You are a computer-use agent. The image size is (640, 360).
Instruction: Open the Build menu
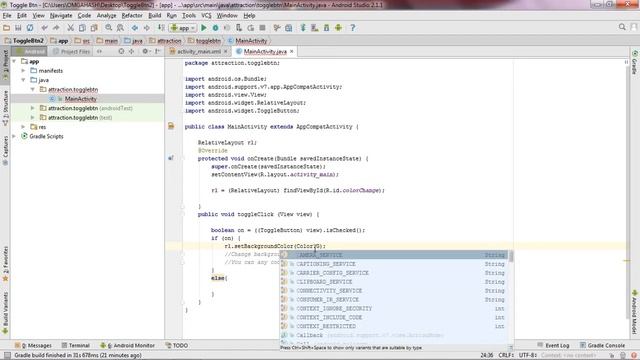click(154, 16)
